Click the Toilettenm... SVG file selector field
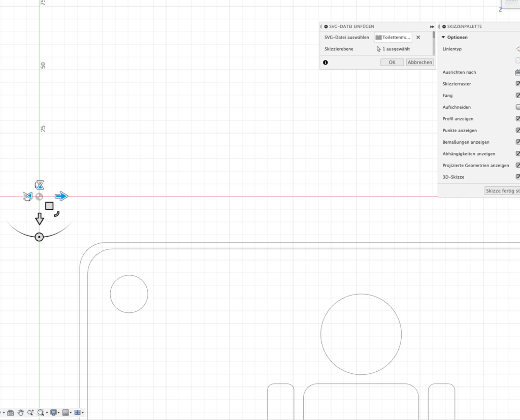The width and height of the screenshot is (520, 420). (x=393, y=37)
